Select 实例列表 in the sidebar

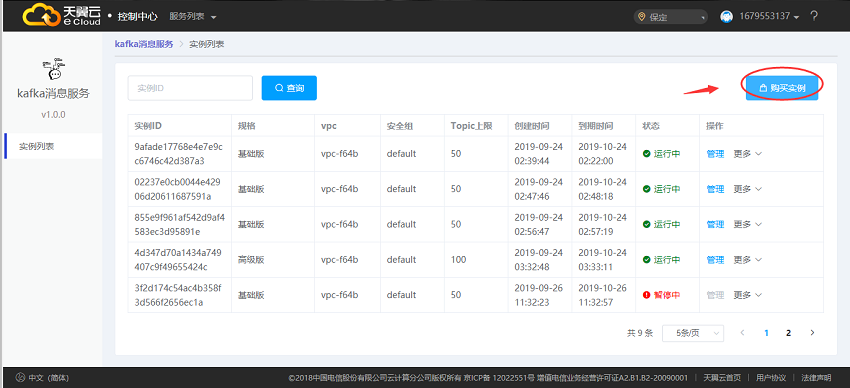click(x=53, y=146)
